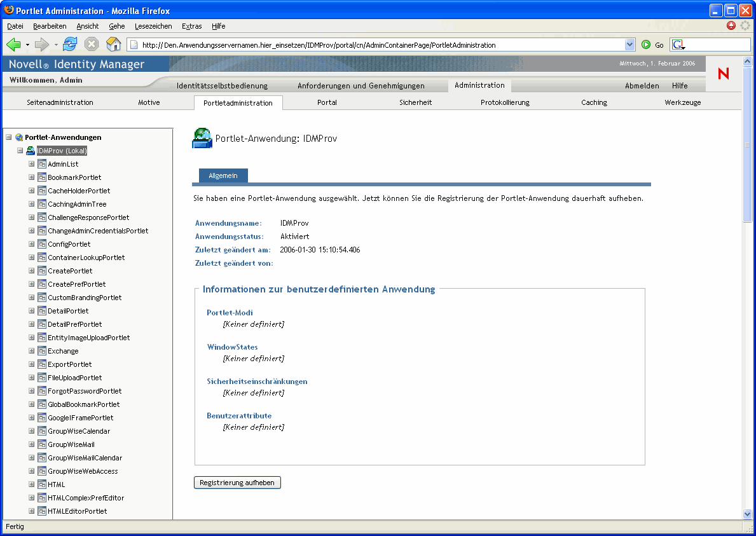
Task: Click the Exchange portlet icon
Action: 42,351
